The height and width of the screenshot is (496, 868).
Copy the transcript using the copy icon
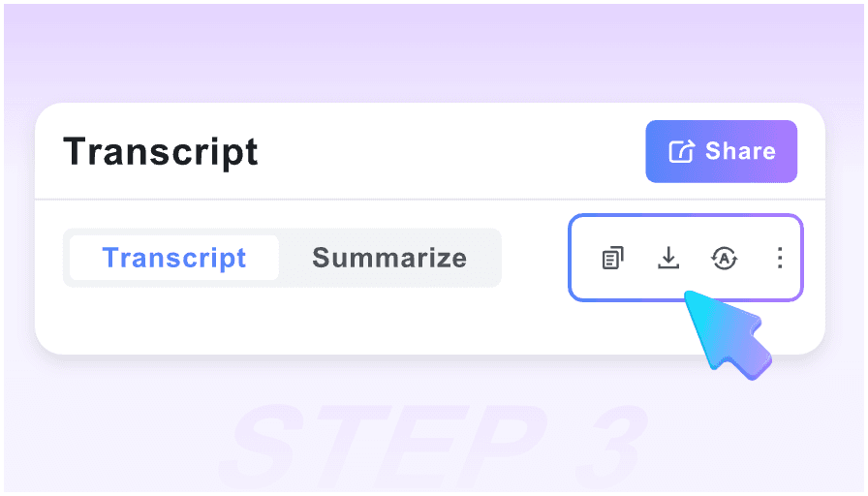(x=612, y=259)
